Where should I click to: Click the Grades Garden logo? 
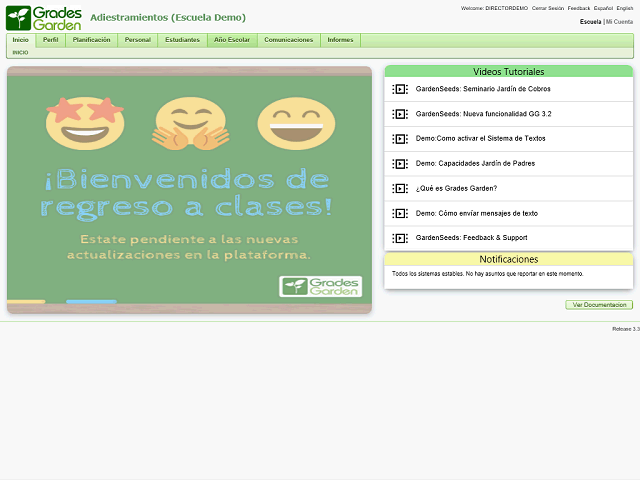tap(43, 17)
